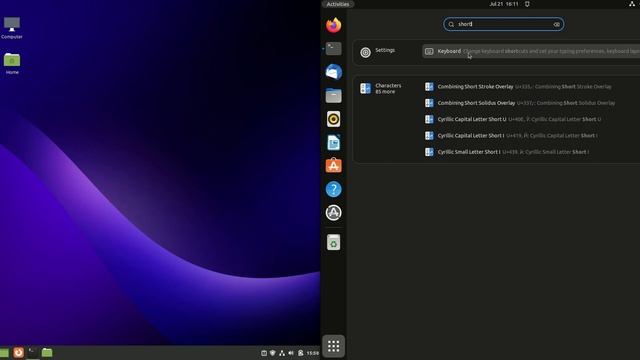The height and width of the screenshot is (360, 640).
Task: Click the Settings provider label
Action: pos(385,50)
